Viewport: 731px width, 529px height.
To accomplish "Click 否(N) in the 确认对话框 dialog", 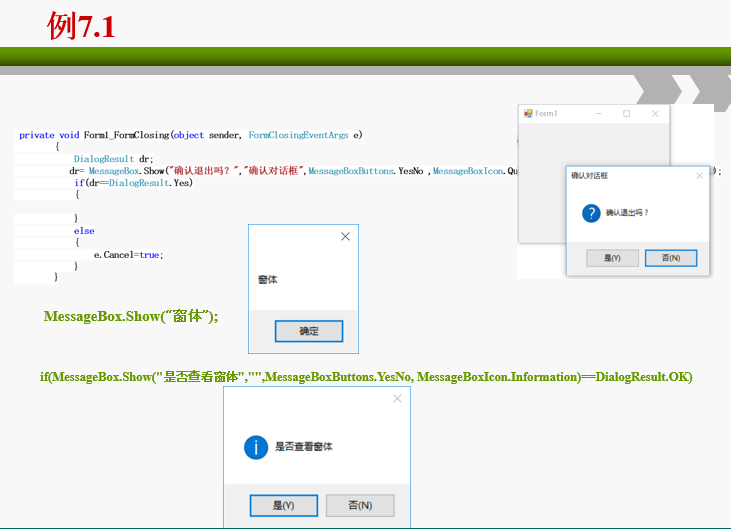I will 671,258.
